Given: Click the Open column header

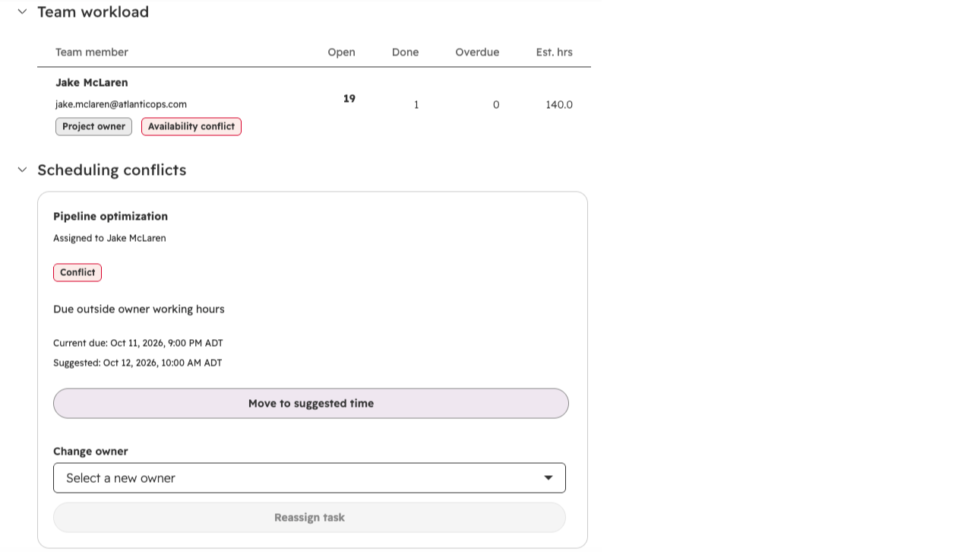Looking at the screenshot, I should pyautogui.click(x=341, y=52).
